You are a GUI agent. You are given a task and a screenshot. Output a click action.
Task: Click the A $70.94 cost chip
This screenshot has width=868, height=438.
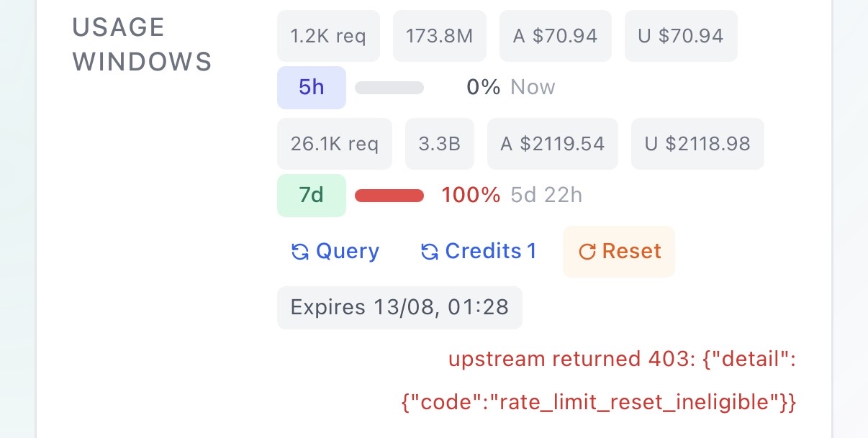pyautogui.click(x=556, y=36)
